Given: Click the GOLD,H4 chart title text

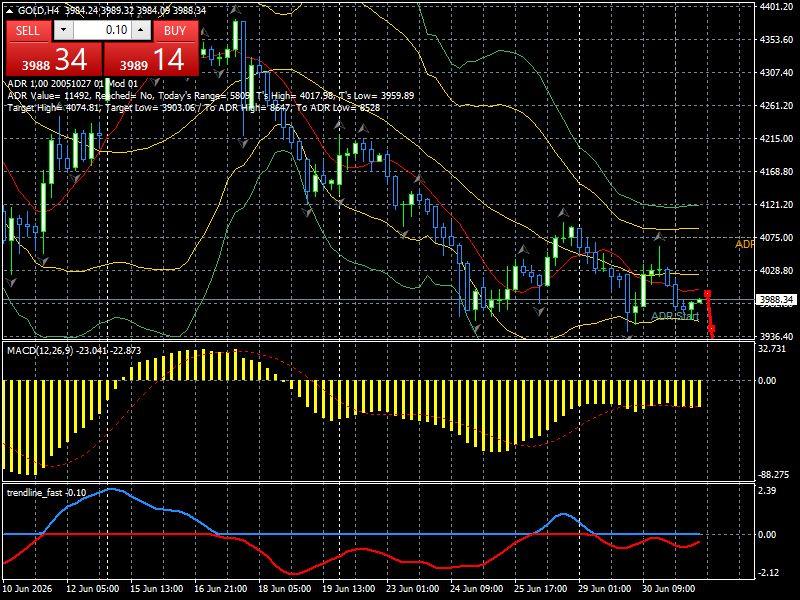Looking at the screenshot, I should [39, 10].
